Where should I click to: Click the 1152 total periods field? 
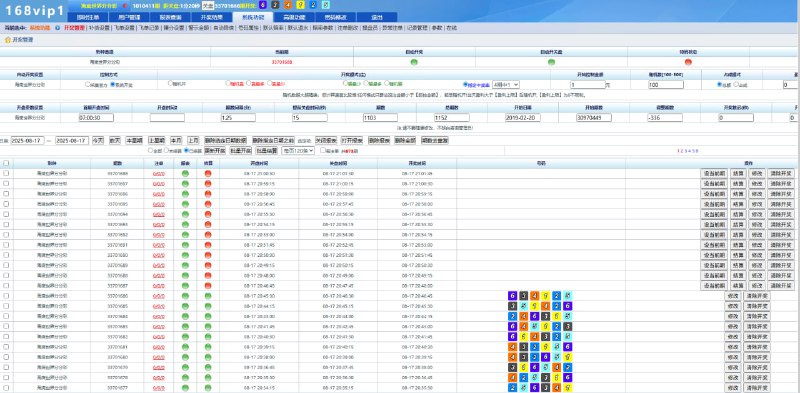[x=452, y=118]
